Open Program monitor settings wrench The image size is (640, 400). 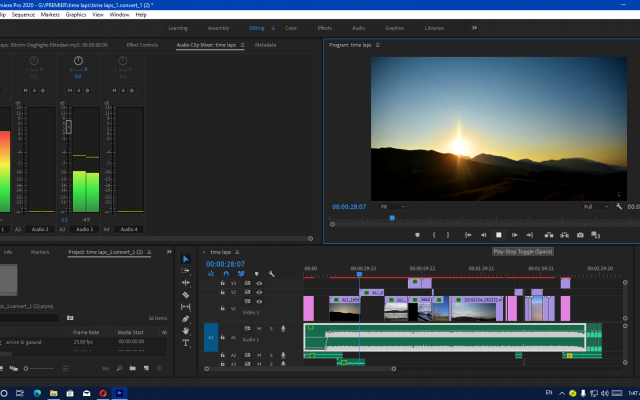619,207
